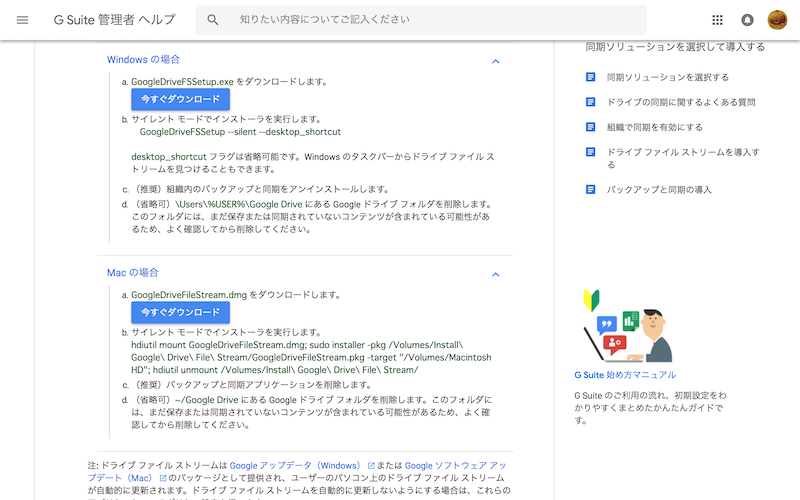Open the Google apps grid
800x500 pixels.
click(x=717, y=20)
